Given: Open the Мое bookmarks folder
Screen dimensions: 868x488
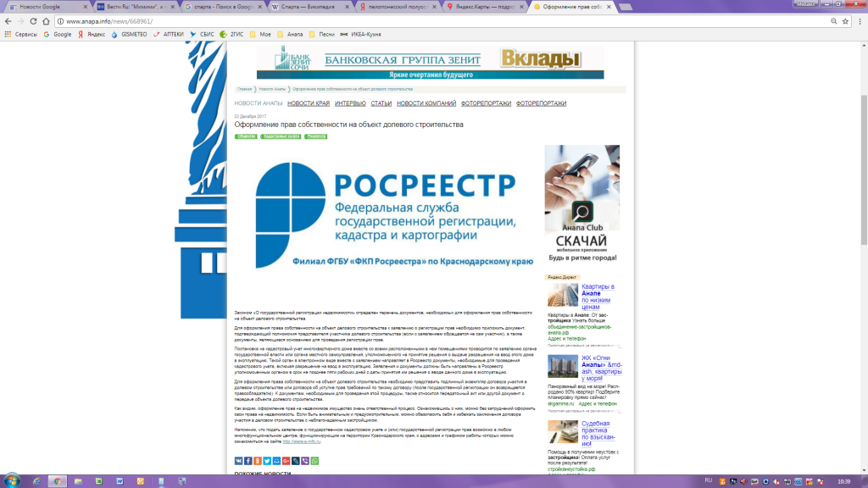Looking at the screenshot, I should 260,34.
